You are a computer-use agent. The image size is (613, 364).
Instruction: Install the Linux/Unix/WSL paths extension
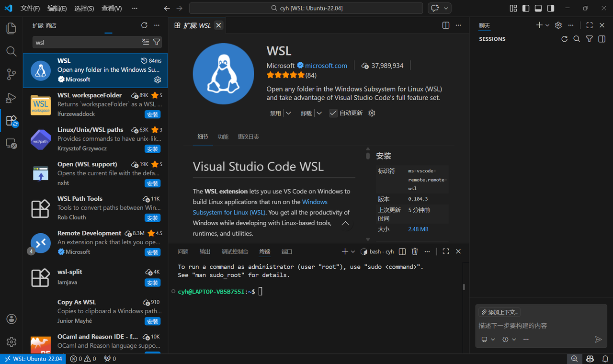click(x=153, y=149)
